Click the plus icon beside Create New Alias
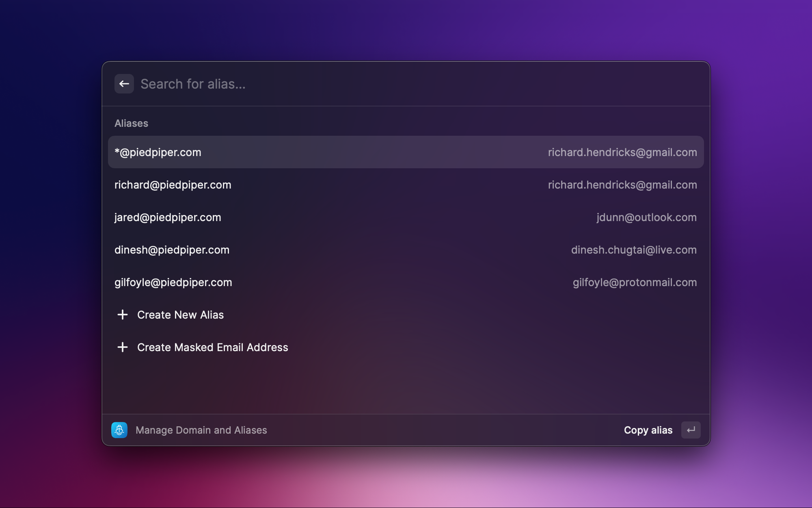Screen dimensions: 812x508 coord(123,315)
